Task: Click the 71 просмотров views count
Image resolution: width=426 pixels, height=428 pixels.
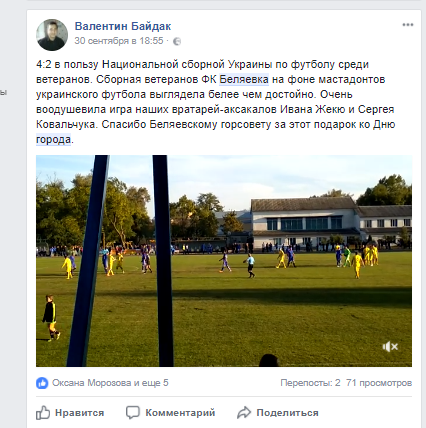Action: (x=379, y=383)
